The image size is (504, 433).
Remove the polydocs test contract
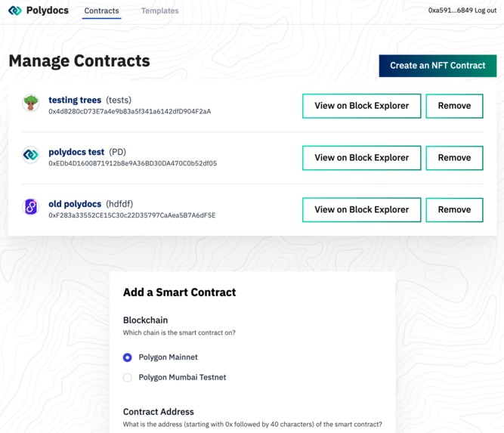click(x=454, y=158)
